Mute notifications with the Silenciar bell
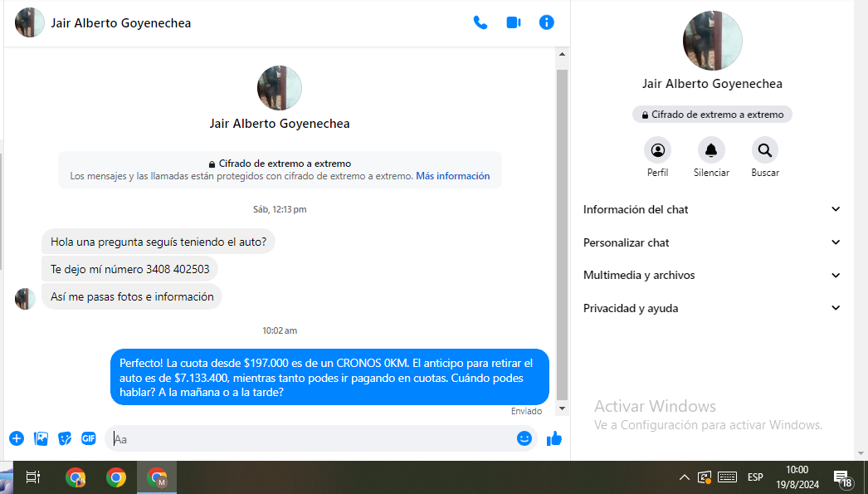This screenshot has width=868, height=494. [x=711, y=150]
